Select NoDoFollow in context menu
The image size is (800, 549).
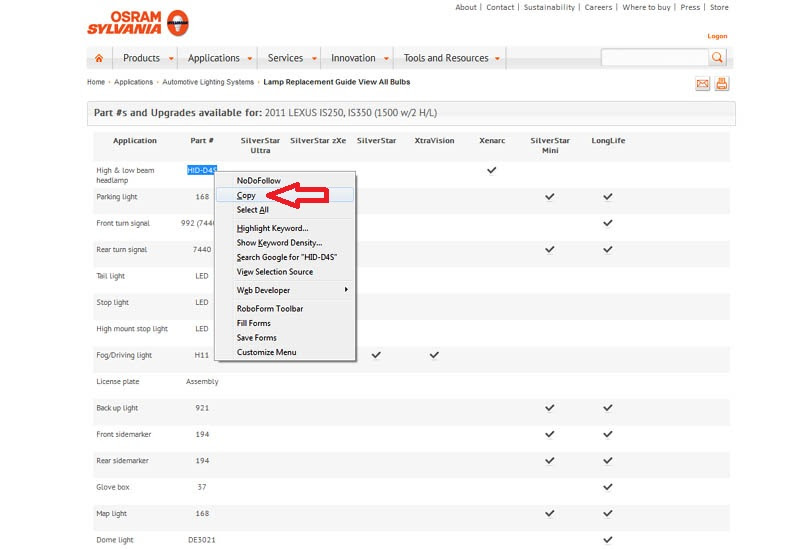click(285, 181)
